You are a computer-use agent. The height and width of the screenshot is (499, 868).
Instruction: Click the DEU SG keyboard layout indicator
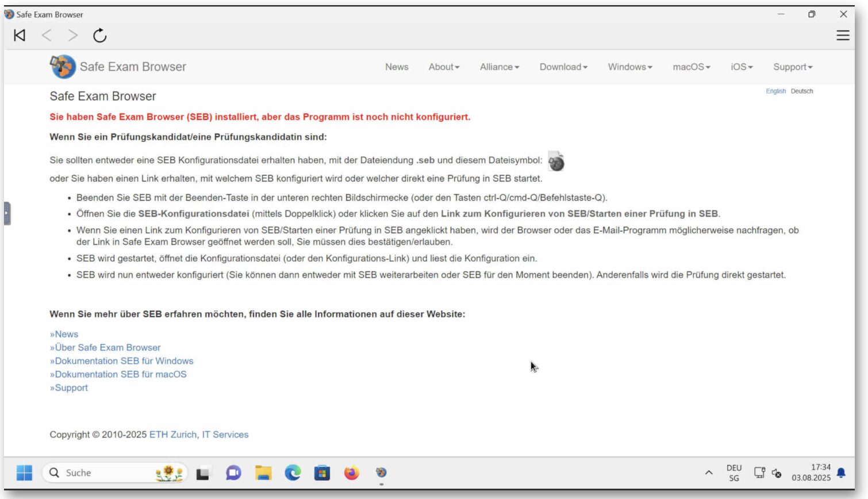[734, 473]
